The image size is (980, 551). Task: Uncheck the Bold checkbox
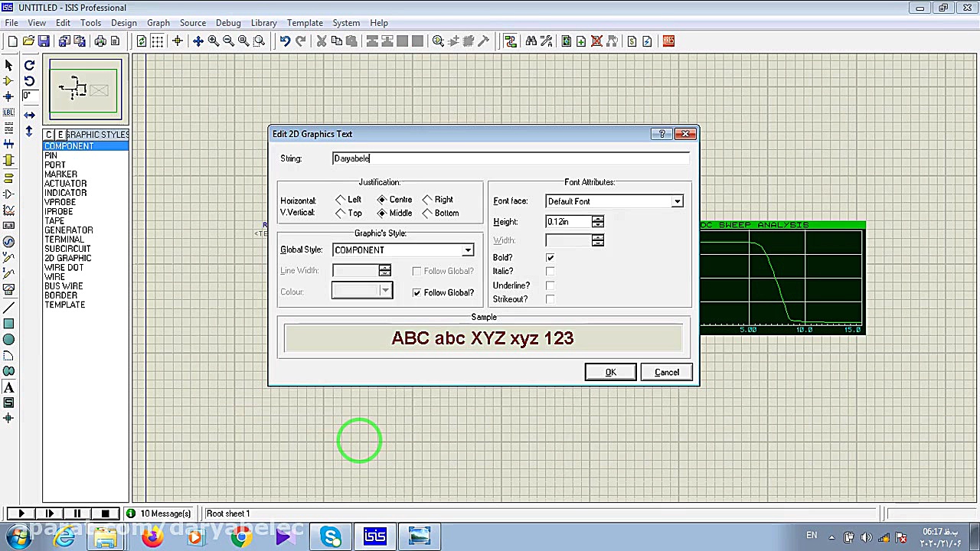pyautogui.click(x=550, y=258)
